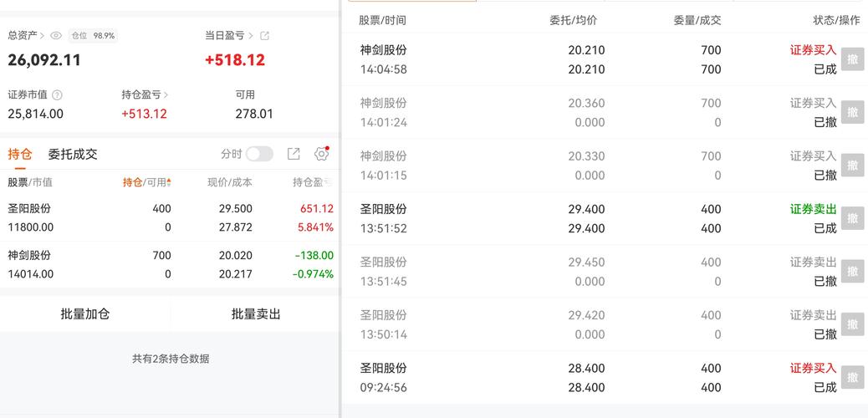
Task: Click the pop-out icon beside 分时 toggle
Action: tap(294, 154)
